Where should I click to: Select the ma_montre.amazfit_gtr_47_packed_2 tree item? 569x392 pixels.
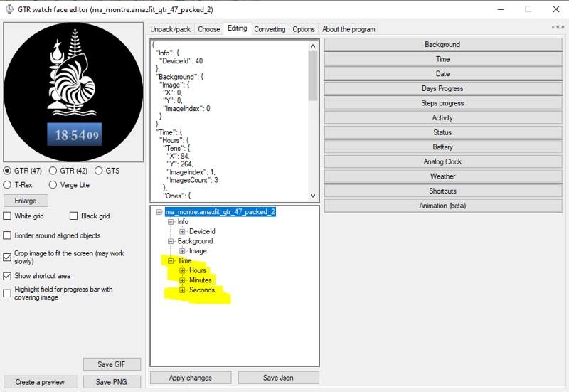(x=220, y=212)
